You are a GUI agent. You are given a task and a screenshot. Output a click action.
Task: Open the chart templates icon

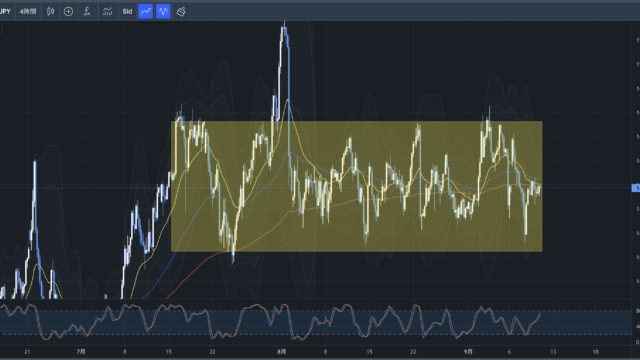click(107, 11)
